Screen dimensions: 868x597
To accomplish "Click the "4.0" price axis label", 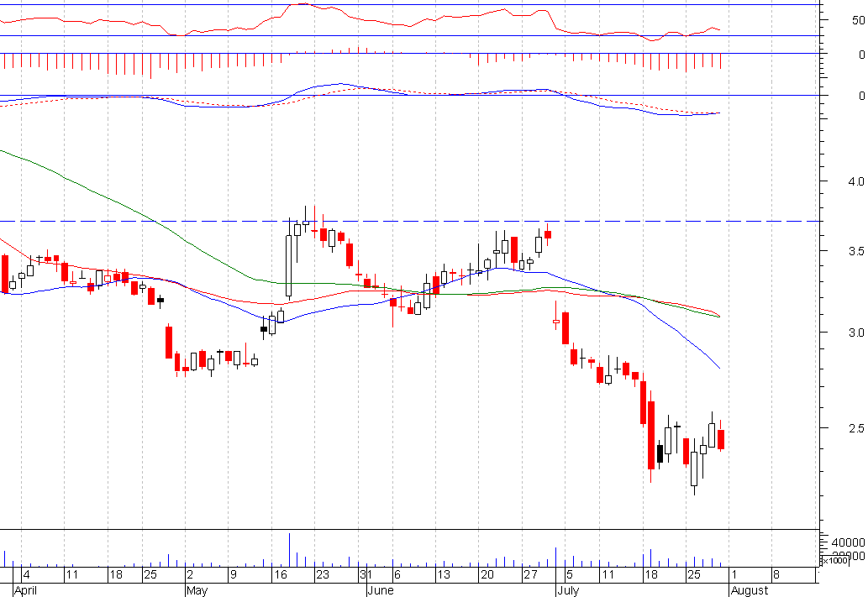I will point(856,181).
